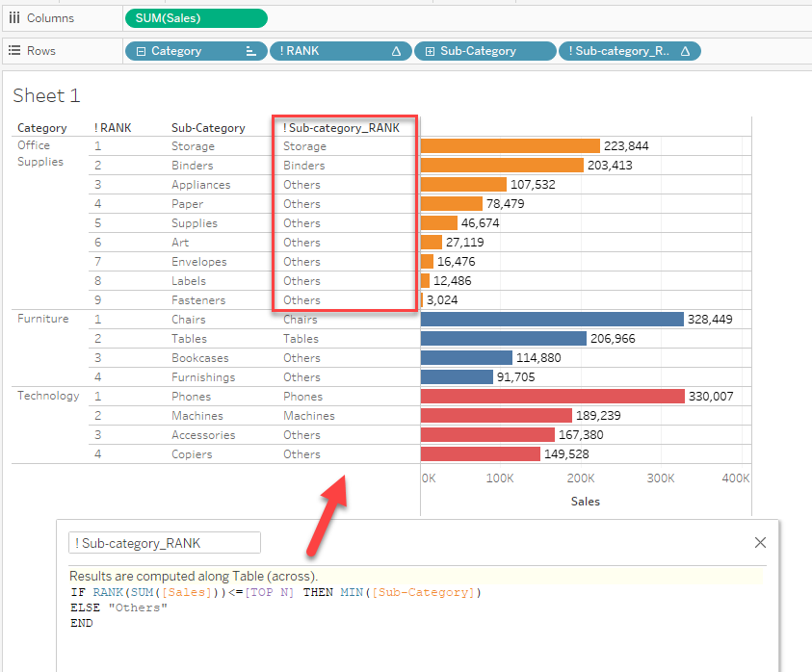Viewport: 812px width, 672px height.
Task: Select the Technology category label
Action: tap(48, 396)
